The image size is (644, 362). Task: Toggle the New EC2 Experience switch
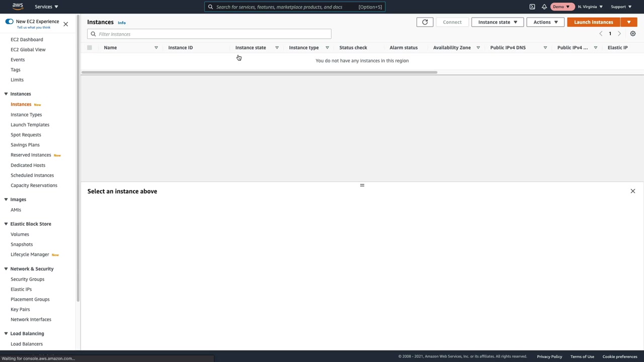coord(9,22)
